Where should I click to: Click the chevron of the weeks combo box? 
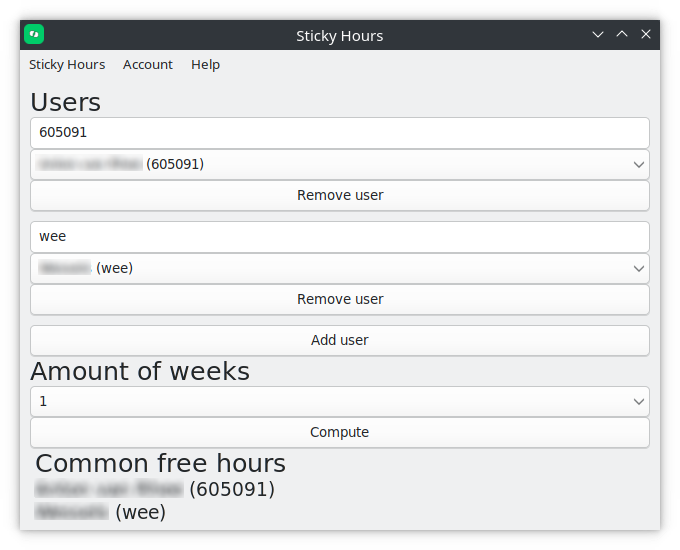638,402
